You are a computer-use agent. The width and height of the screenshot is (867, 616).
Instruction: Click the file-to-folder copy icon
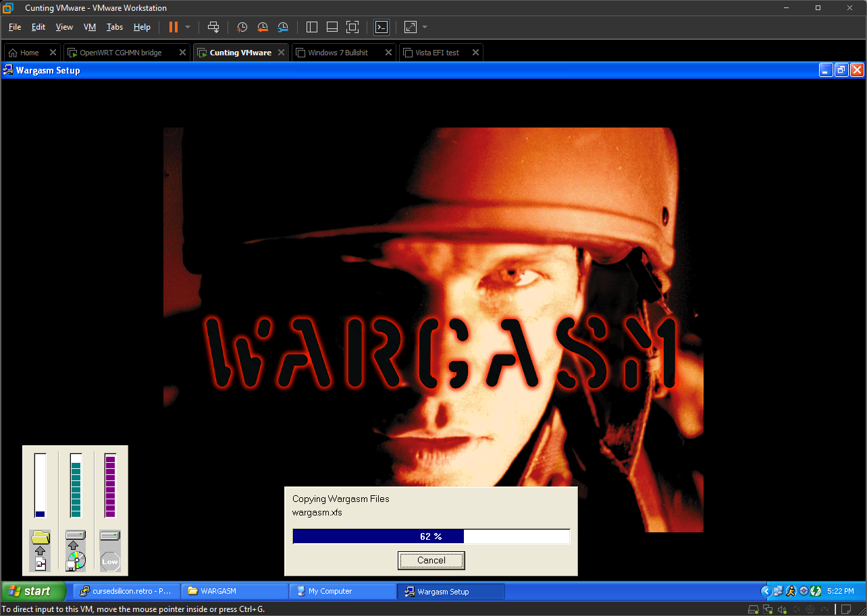tap(41, 551)
